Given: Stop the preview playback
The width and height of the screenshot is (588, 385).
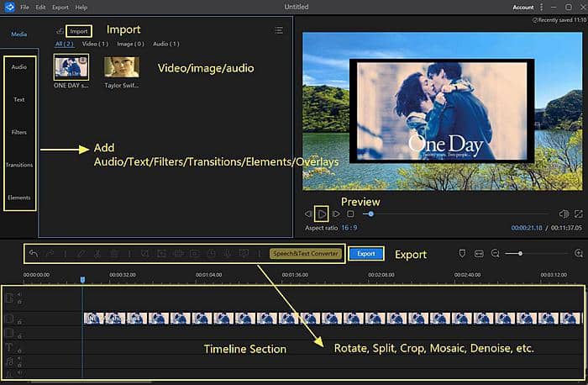Looking at the screenshot, I should point(350,214).
